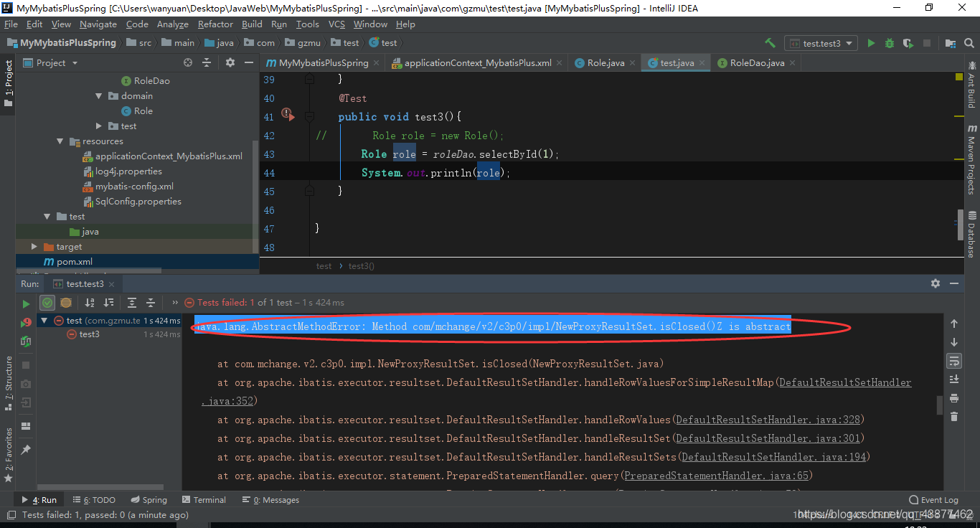Click the editor's vertical scrollbar

pos(961,225)
